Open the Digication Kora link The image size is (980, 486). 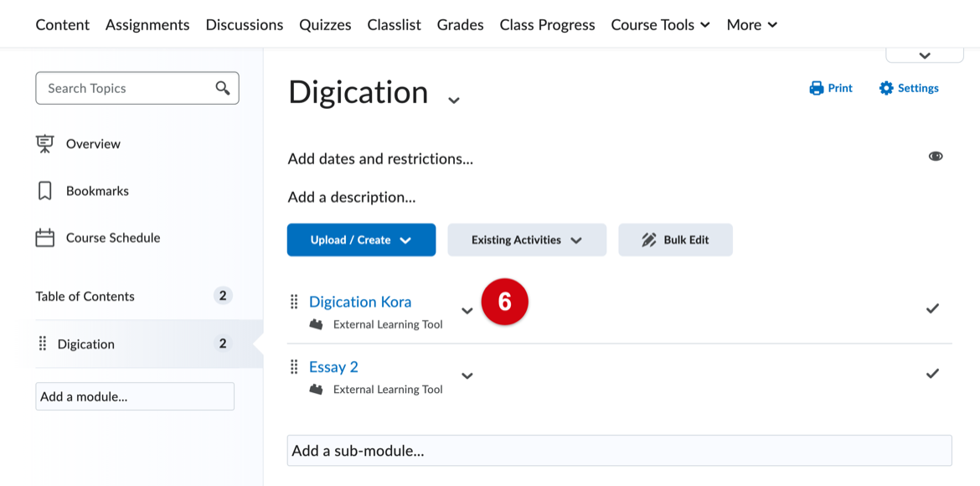point(361,302)
